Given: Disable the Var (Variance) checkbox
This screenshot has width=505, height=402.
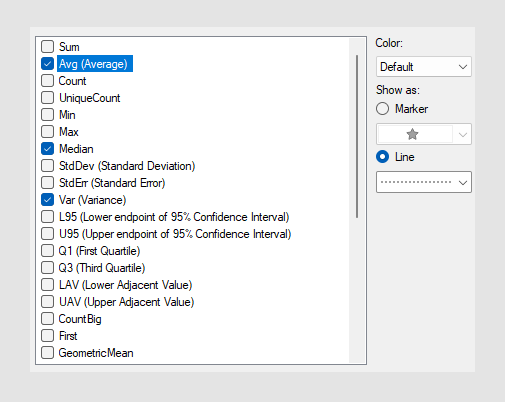Looking at the screenshot, I should [47, 200].
